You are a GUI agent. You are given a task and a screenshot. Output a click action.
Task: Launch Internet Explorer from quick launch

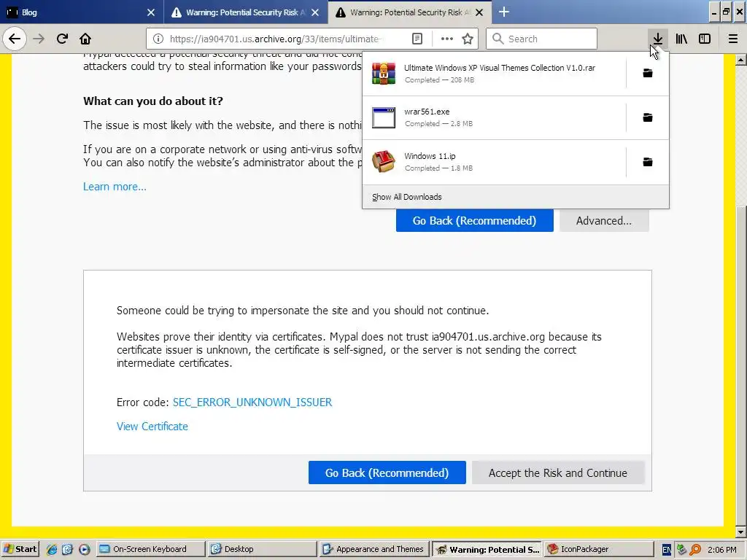pos(52,549)
